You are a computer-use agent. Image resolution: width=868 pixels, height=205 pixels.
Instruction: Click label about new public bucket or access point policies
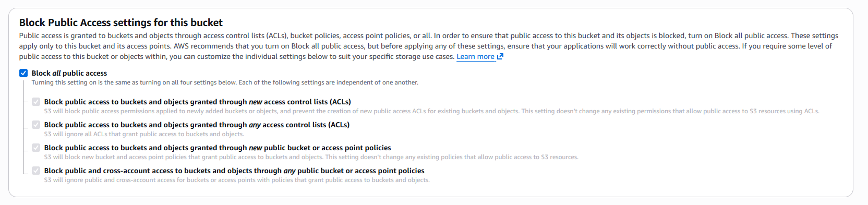coord(218,148)
